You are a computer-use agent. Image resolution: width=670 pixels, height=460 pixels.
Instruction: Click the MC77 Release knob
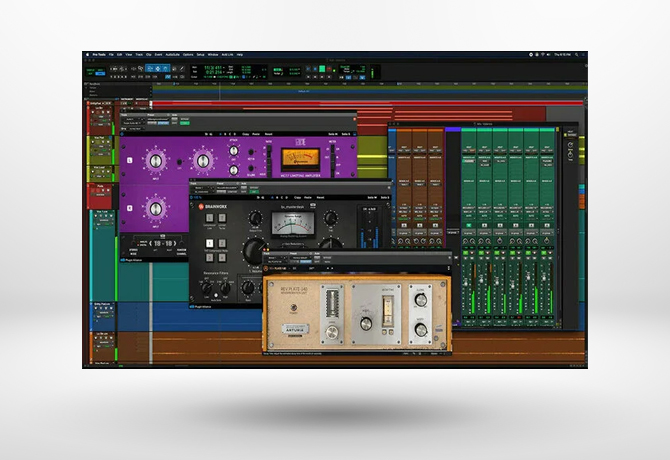pos(234,170)
